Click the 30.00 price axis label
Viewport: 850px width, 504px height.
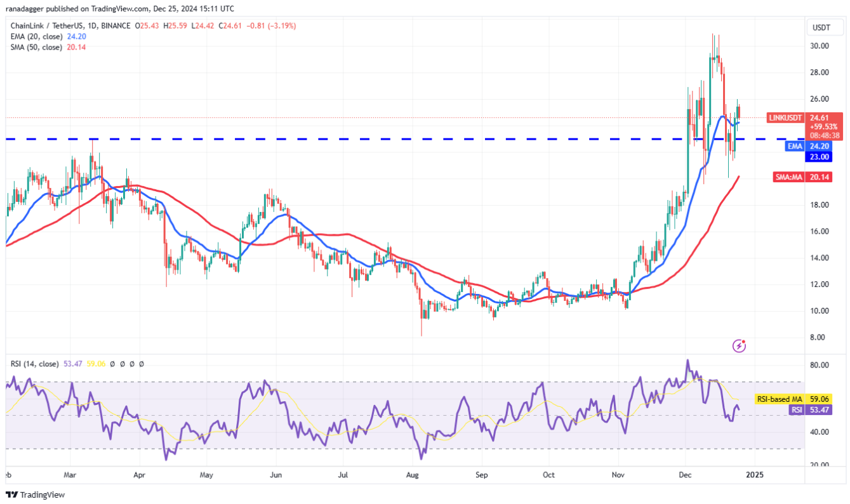(818, 46)
